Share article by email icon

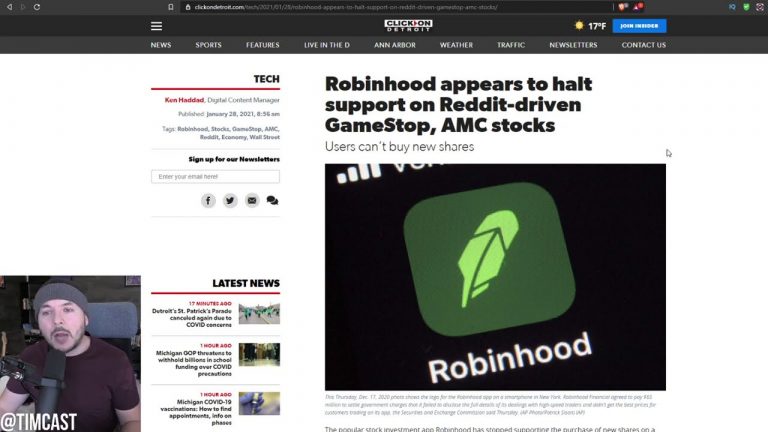(x=252, y=200)
